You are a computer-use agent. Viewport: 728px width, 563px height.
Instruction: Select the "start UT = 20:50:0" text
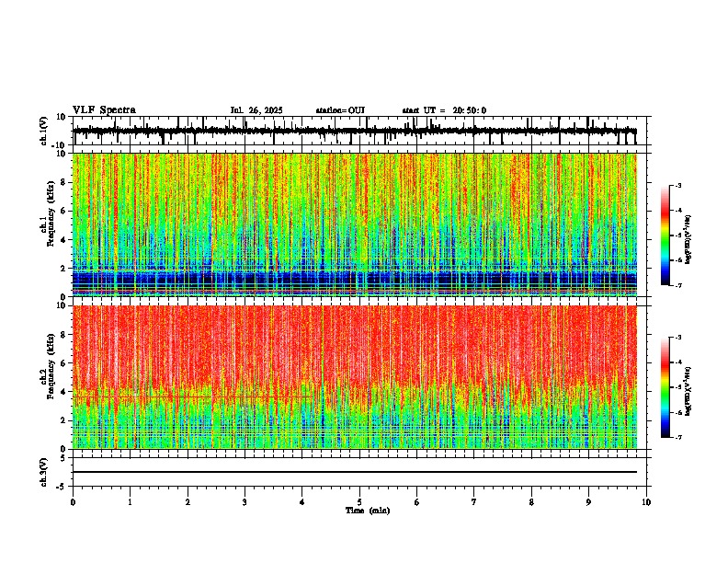444,110
